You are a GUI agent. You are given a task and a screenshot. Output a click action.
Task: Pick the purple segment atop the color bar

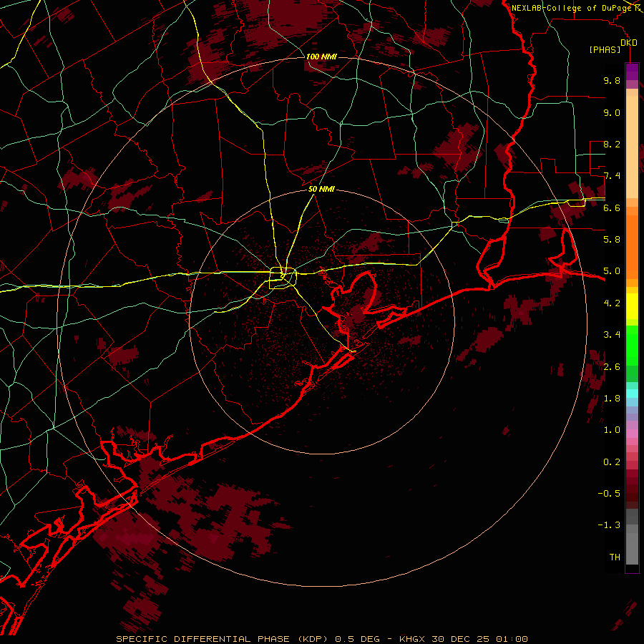coord(632,72)
